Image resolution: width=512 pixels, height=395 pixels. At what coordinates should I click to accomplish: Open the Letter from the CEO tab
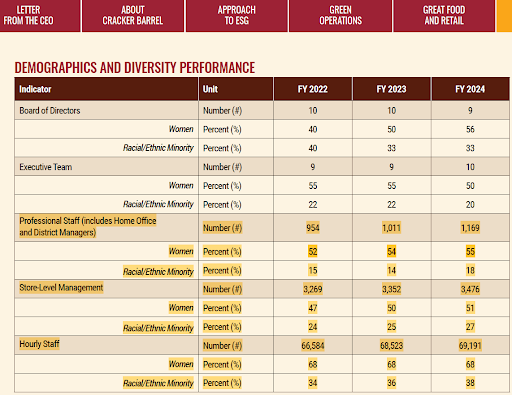[40, 16]
